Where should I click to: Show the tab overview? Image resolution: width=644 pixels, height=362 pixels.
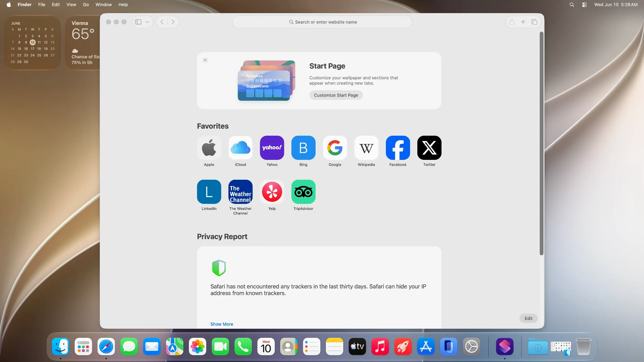pos(534,22)
